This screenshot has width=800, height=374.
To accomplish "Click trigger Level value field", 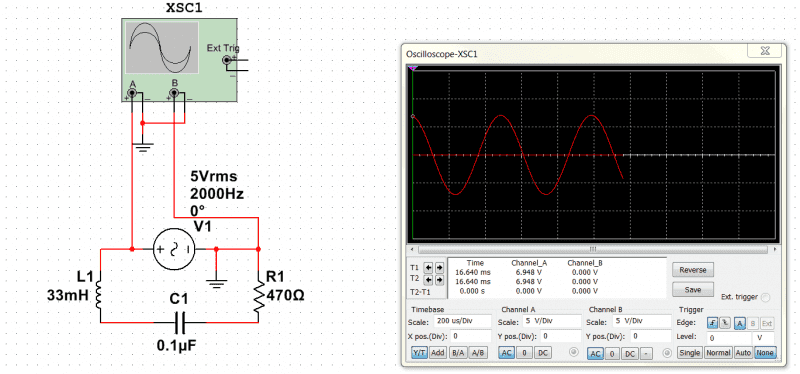I will click(x=729, y=338).
